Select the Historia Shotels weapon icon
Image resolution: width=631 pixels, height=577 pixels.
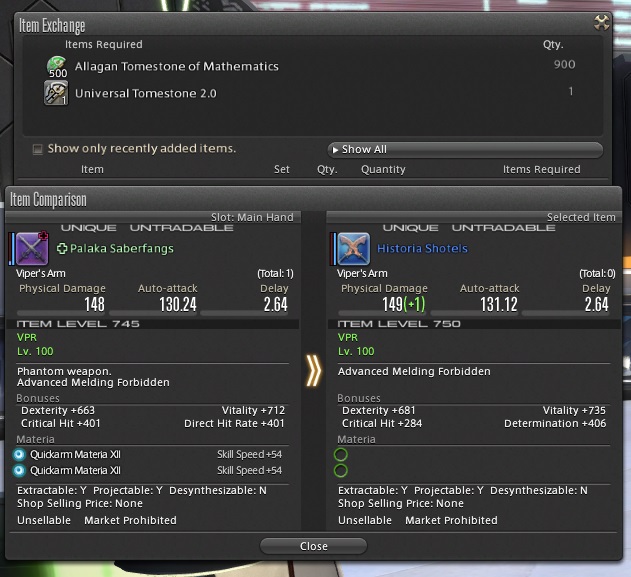tap(353, 249)
